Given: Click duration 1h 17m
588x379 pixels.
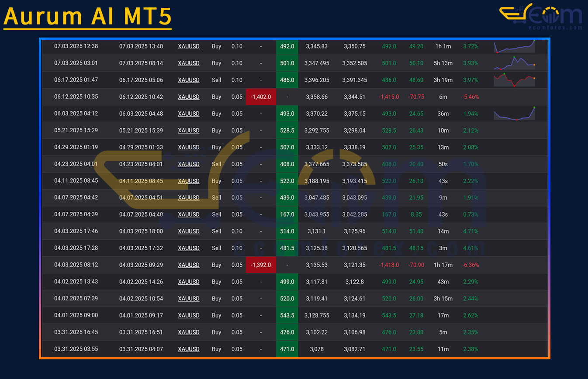Looking at the screenshot, I should click(x=443, y=265).
